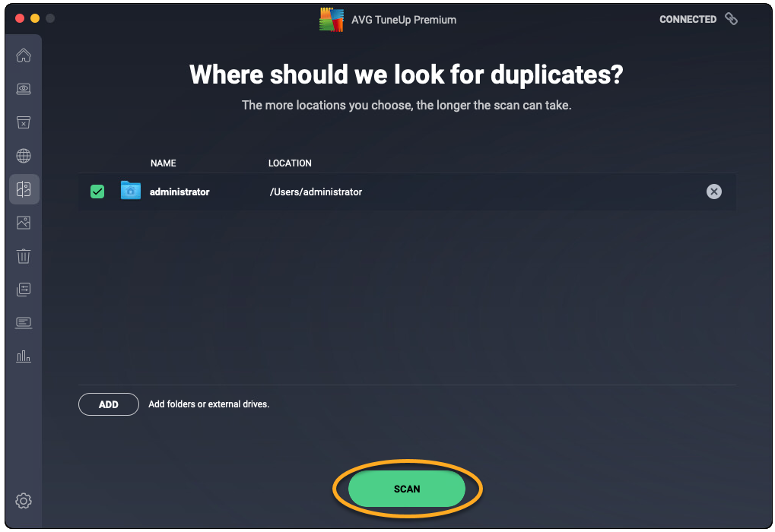Open the Photo finder picture icon
The image size is (775, 532).
24,223
